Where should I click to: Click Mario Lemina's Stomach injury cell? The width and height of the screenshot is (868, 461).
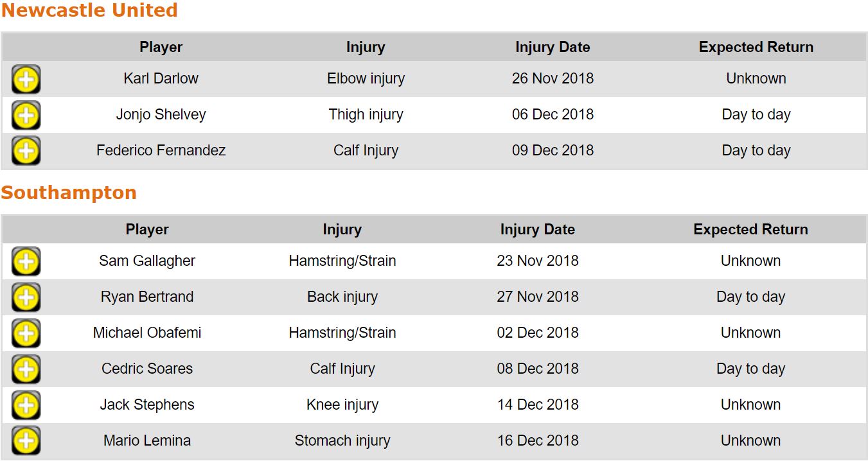pos(342,441)
